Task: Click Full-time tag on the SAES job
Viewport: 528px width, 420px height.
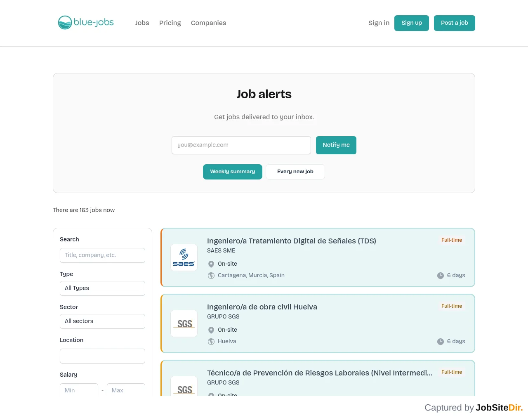Action: point(452,240)
